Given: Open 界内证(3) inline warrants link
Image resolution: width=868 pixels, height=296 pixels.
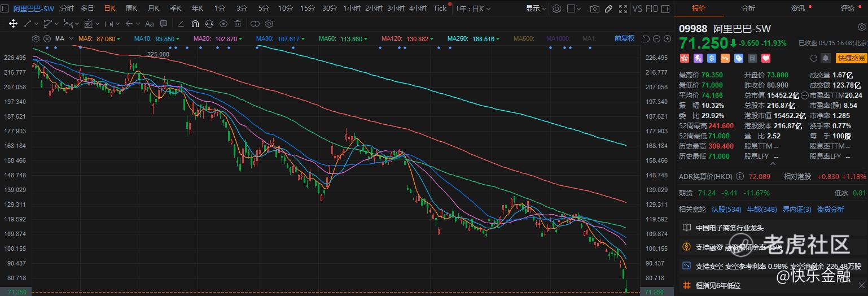Looking at the screenshot, I should coord(797,209).
